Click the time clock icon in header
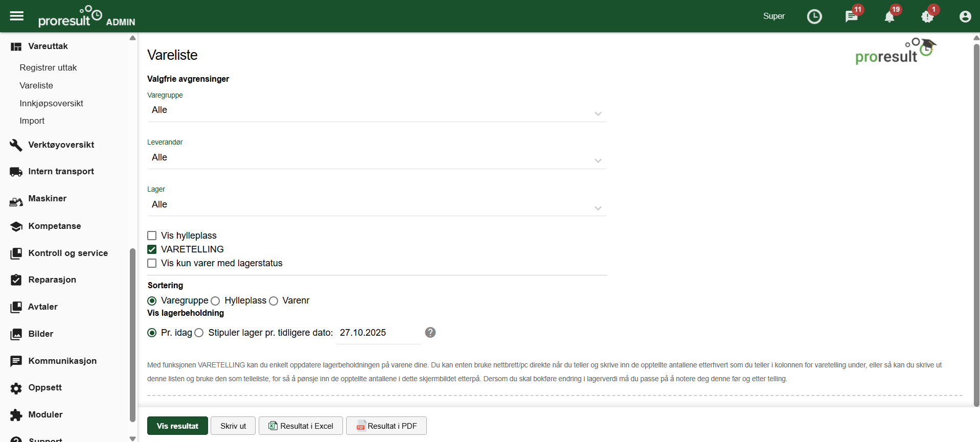 (814, 16)
